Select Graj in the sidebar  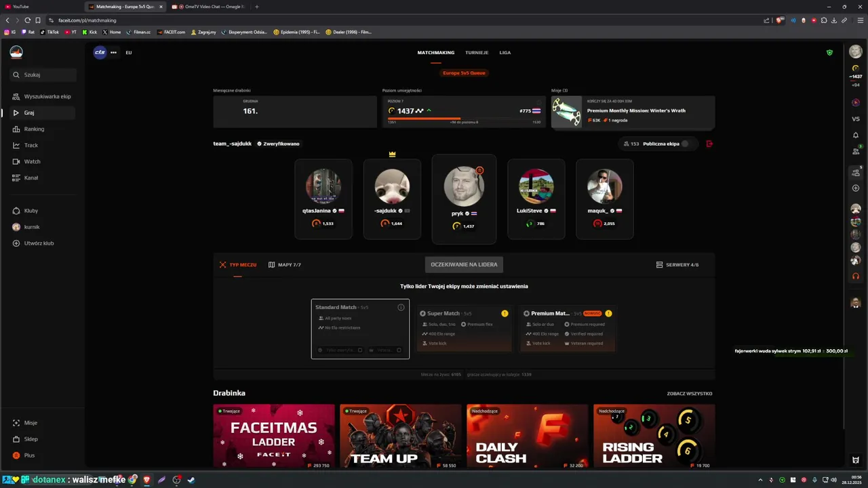42,113
